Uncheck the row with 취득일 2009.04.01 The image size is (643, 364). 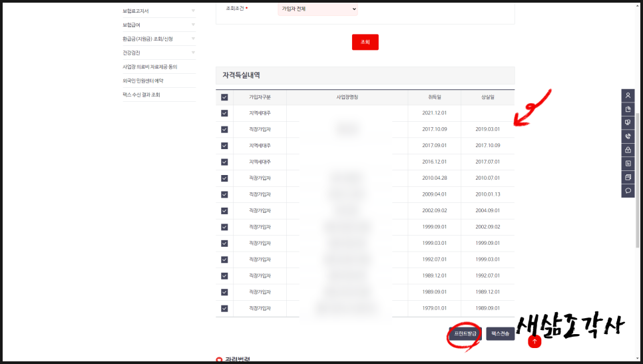coord(224,194)
